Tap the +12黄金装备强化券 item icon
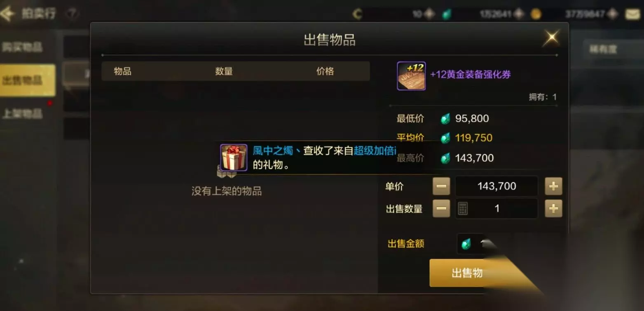 [x=411, y=76]
